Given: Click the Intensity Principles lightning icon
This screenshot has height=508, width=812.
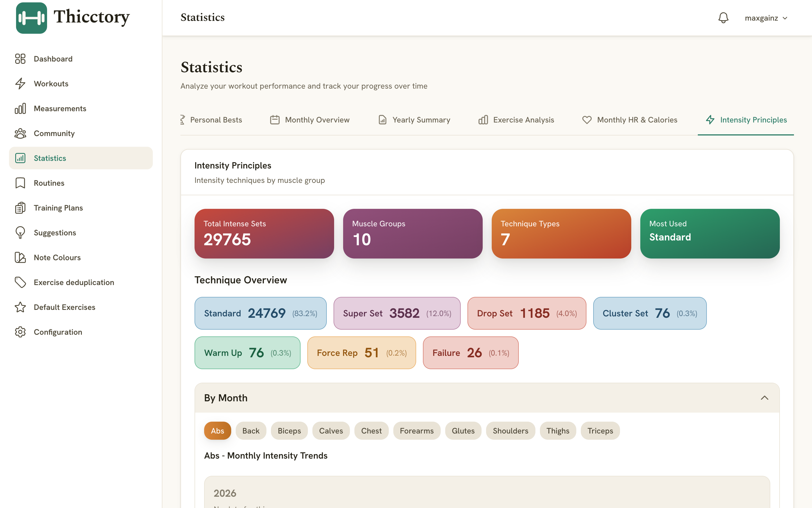Looking at the screenshot, I should click(710, 120).
